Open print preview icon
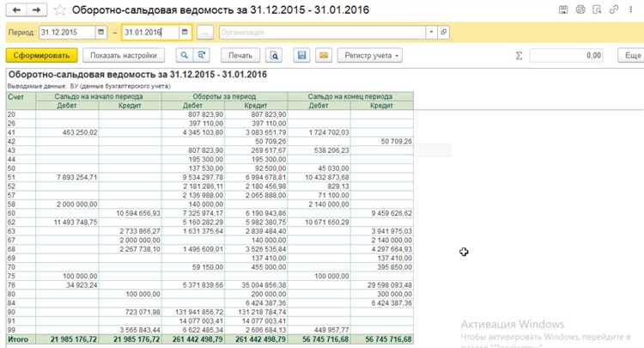This screenshot has width=644, height=348. 274,56
